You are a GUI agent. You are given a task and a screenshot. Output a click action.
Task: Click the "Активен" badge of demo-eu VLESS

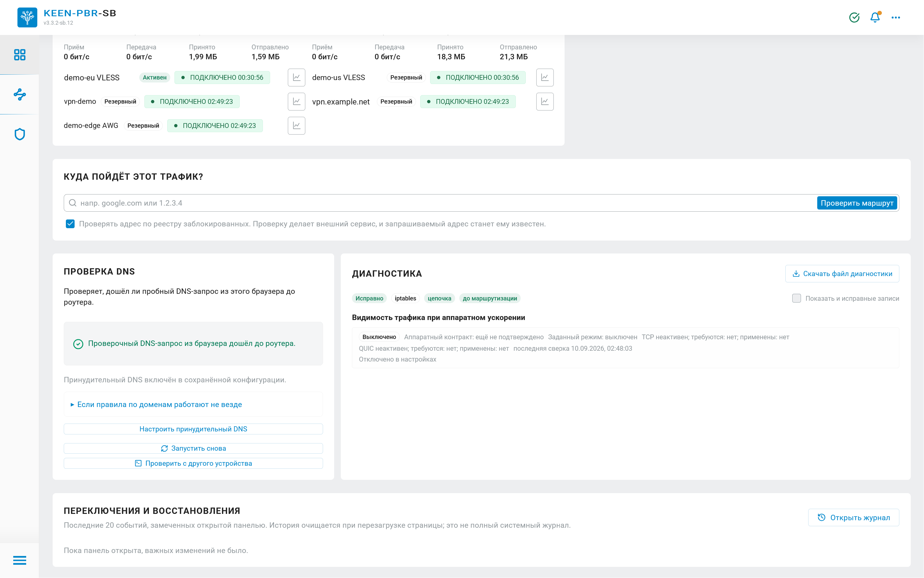155,78
